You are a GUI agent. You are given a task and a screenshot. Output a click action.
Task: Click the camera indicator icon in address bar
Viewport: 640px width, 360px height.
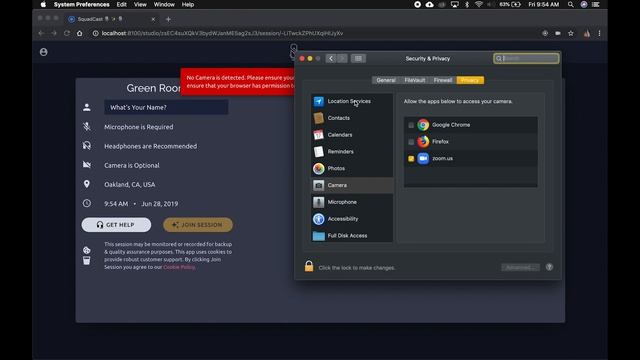pyautogui.click(x=558, y=33)
